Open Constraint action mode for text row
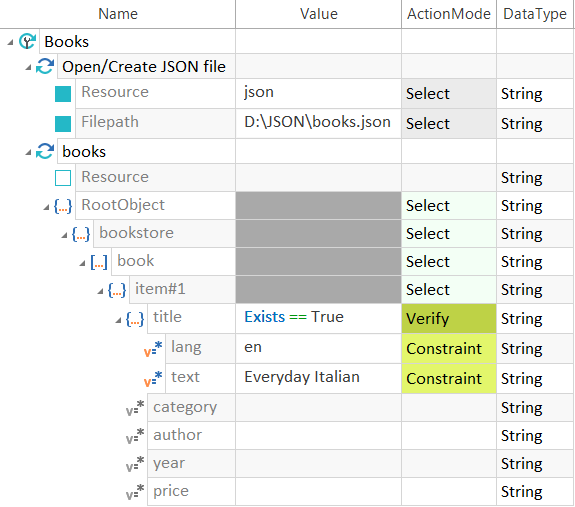This screenshot has width=575, height=507. pyautogui.click(x=449, y=379)
